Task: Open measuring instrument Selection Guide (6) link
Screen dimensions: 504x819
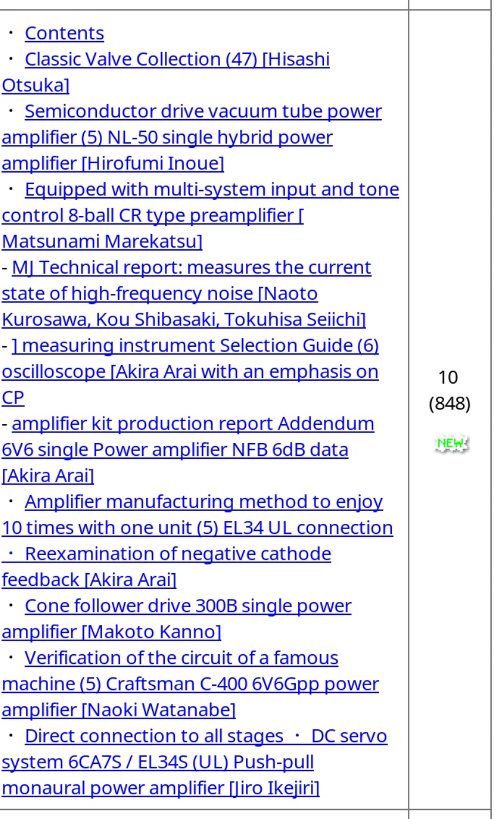Action: click(x=191, y=371)
